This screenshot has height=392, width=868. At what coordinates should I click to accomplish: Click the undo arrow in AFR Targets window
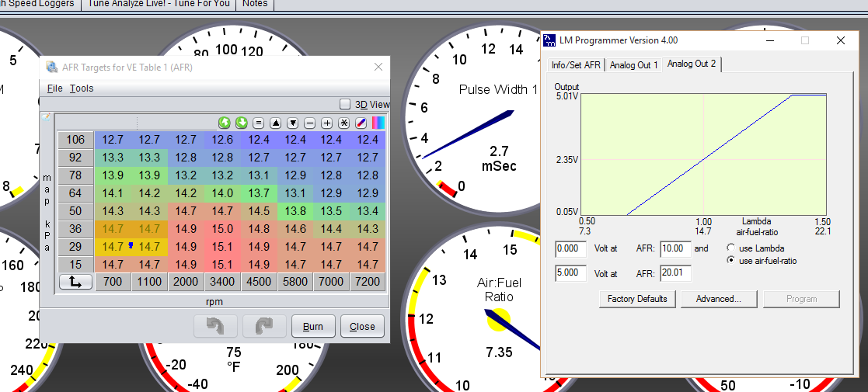click(215, 326)
